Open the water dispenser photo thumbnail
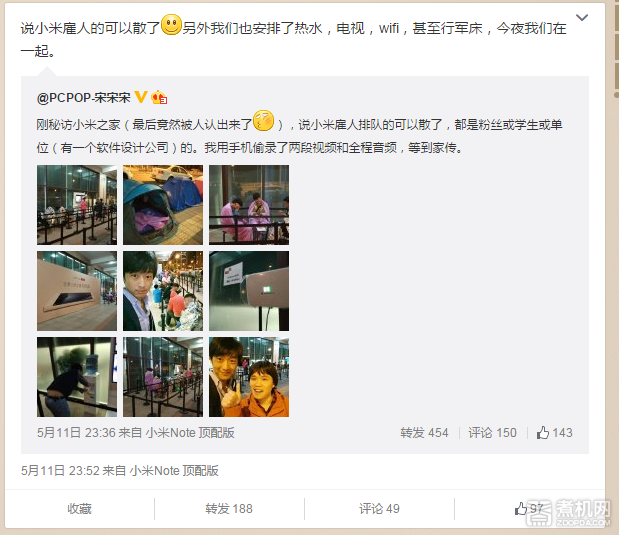 (77, 377)
